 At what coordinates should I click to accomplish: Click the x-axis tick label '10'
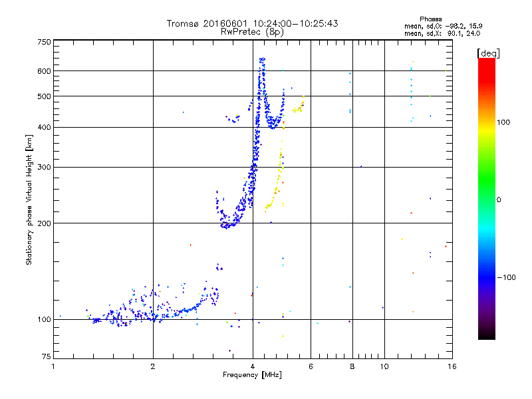[x=384, y=366]
